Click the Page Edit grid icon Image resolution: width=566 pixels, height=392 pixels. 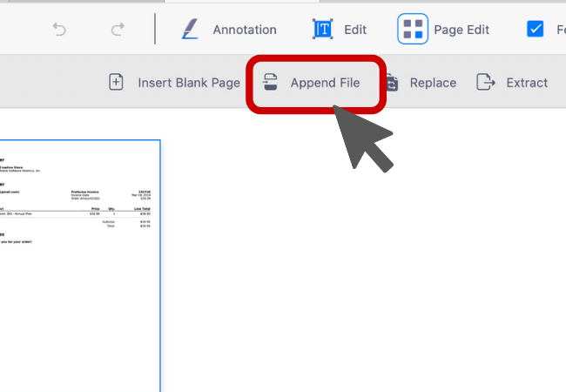pyautogui.click(x=413, y=29)
